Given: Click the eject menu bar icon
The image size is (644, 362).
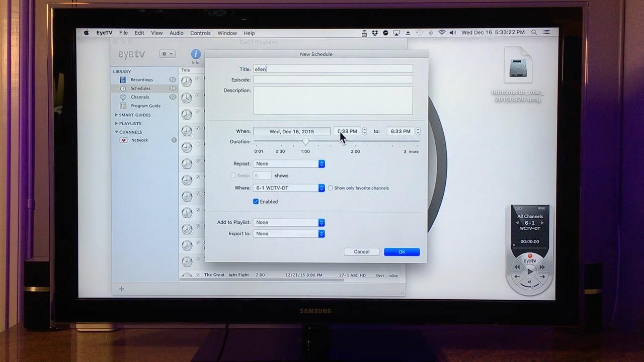Looking at the screenshot, I should pyautogui.click(x=408, y=33).
